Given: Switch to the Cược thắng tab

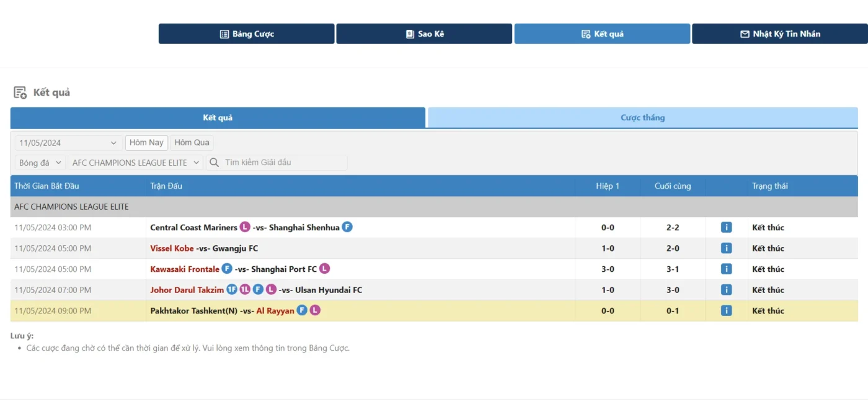Looking at the screenshot, I should [642, 118].
